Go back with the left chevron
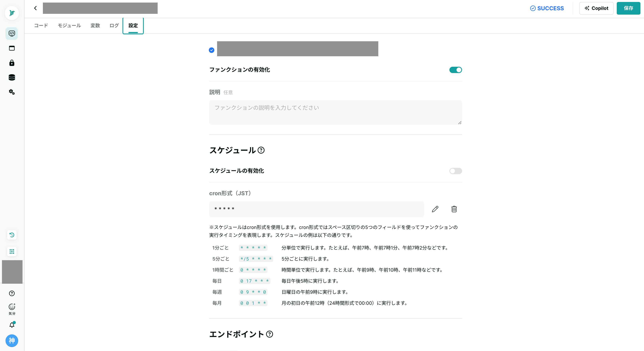Screen dimensions: 644x351 click(36, 8)
